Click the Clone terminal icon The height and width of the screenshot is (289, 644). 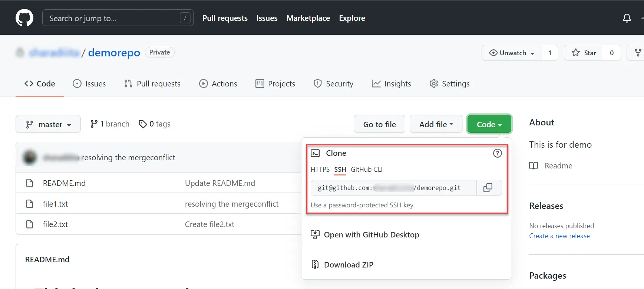click(x=315, y=153)
